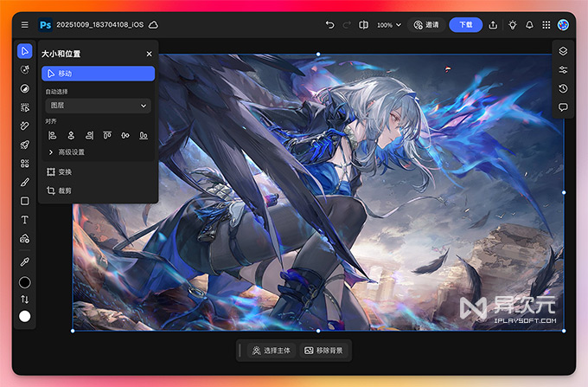Image resolution: width=588 pixels, height=387 pixels.
Task: Click the blue 移动 move option
Action: click(99, 74)
